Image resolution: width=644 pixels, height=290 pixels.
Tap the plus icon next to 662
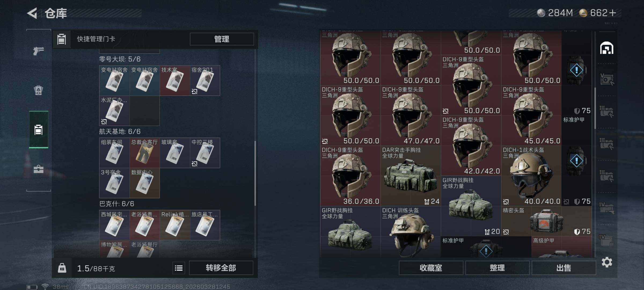click(612, 13)
